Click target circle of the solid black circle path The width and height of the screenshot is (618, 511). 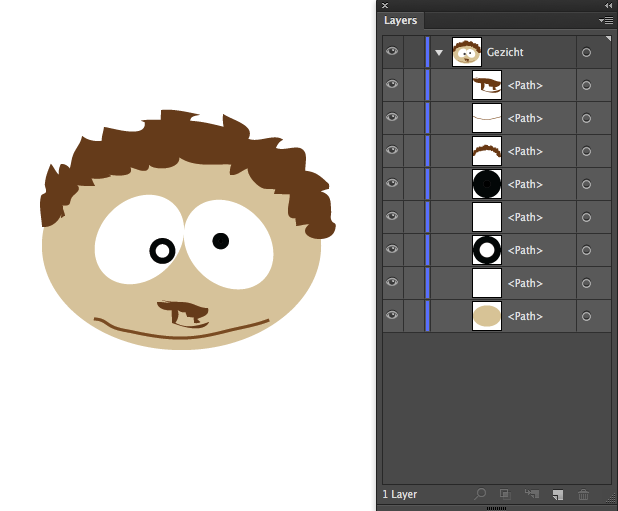click(586, 184)
